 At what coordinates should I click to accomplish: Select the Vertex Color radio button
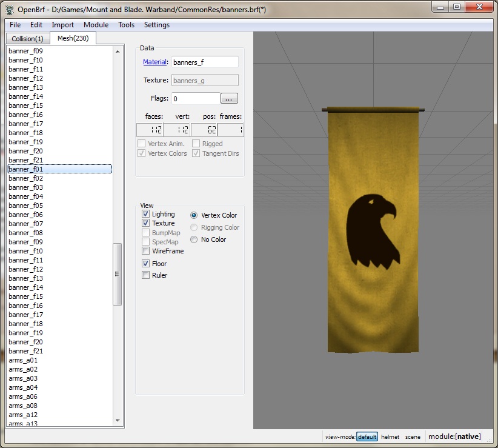pos(194,215)
